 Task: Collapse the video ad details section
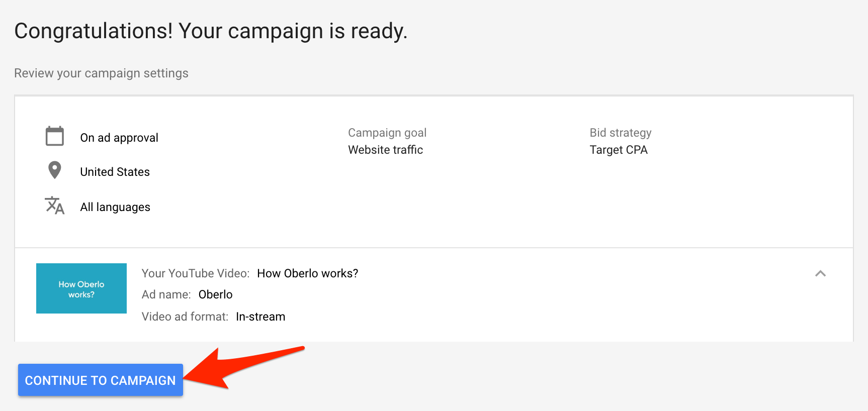tap(820, 273)
